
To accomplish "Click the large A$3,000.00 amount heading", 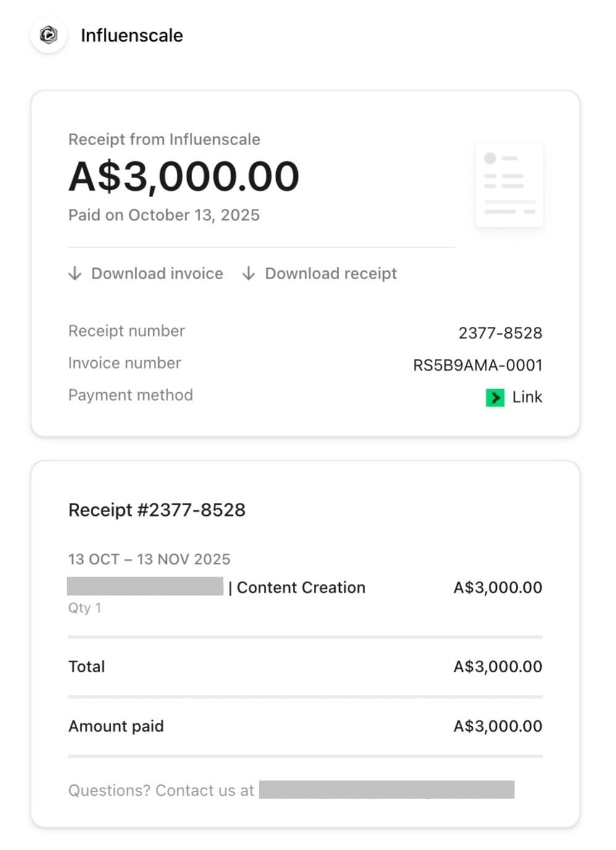I will click(x=184, y=177).
